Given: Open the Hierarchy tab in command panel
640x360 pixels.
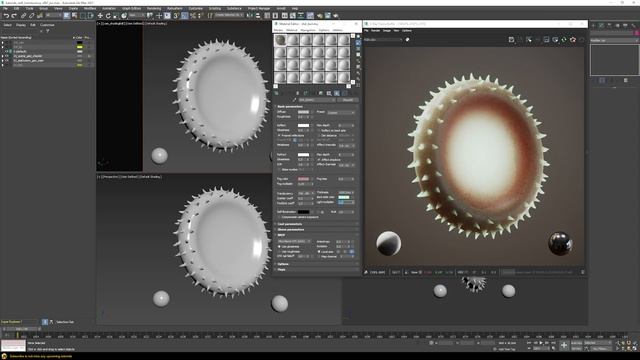Looking at the screenshot, I should tap(609, 25).
